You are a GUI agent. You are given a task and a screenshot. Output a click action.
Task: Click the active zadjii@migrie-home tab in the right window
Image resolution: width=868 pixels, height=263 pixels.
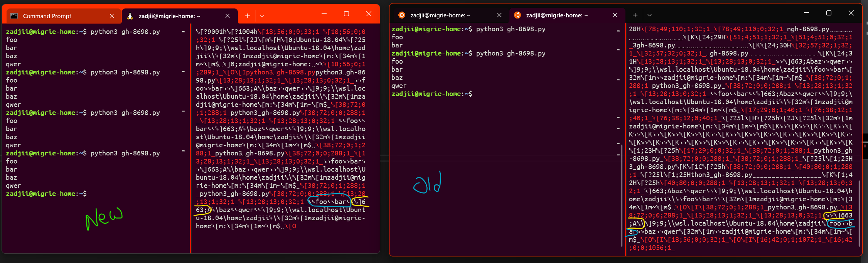[x=567, y=15]
